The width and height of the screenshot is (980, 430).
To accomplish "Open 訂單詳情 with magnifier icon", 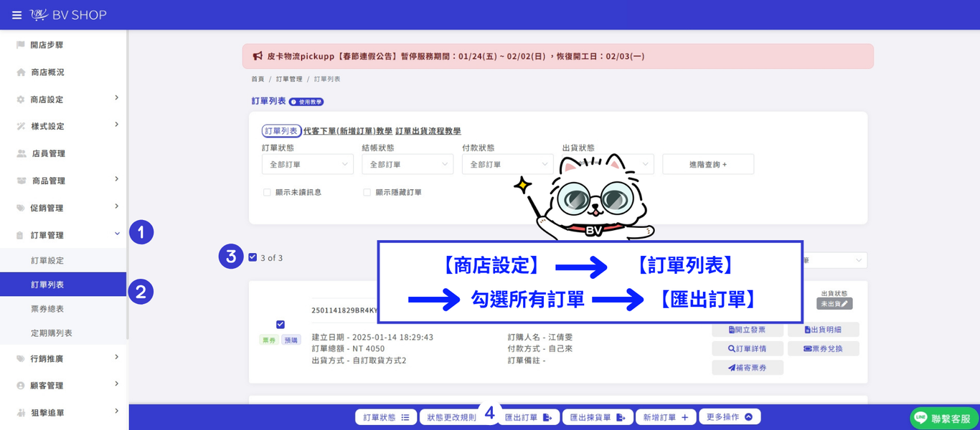I will coord(748,349).
